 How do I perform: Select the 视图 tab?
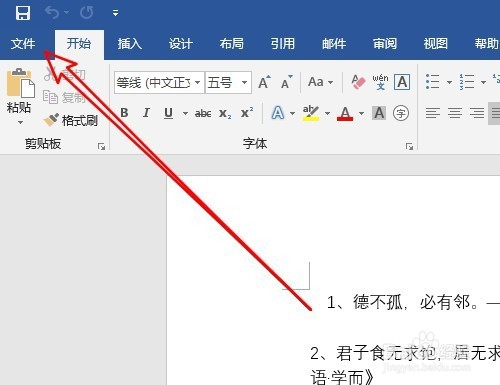point(436,44)
